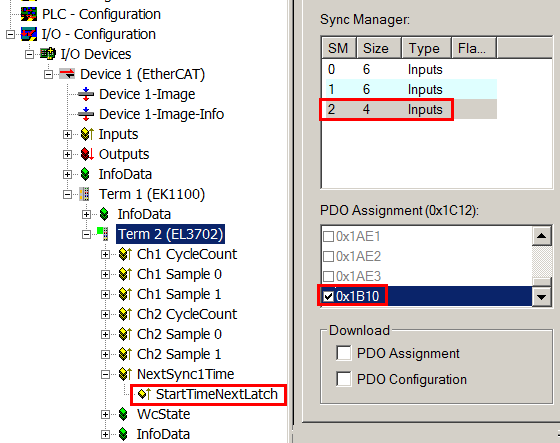Click the Fla... column header

point(474,48)
